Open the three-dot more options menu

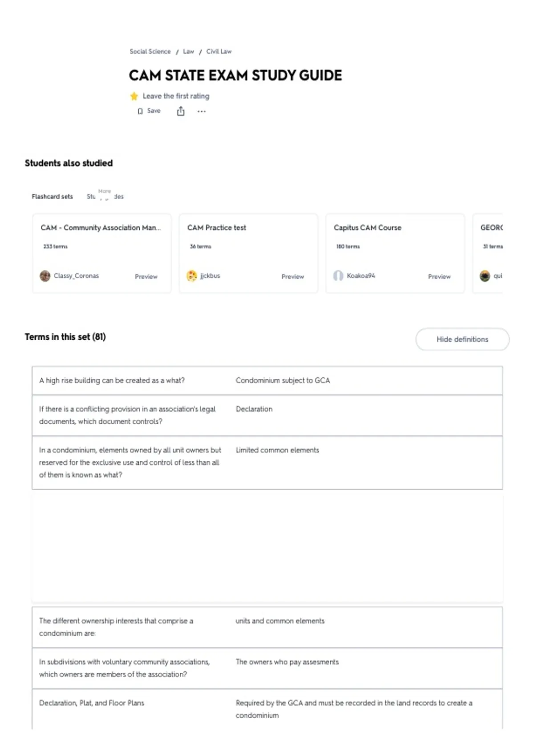pyautogui.click(x=202, y=112)
